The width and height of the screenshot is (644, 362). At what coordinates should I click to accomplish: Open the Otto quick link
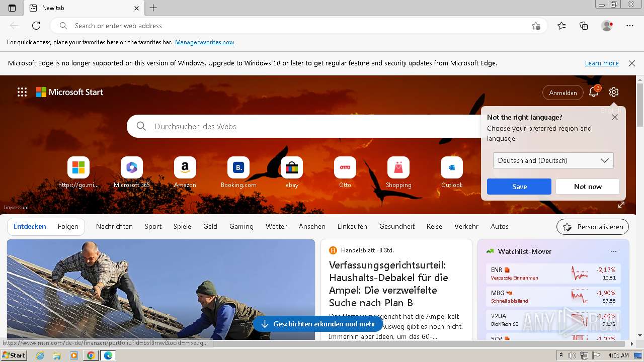click(345, 172)
